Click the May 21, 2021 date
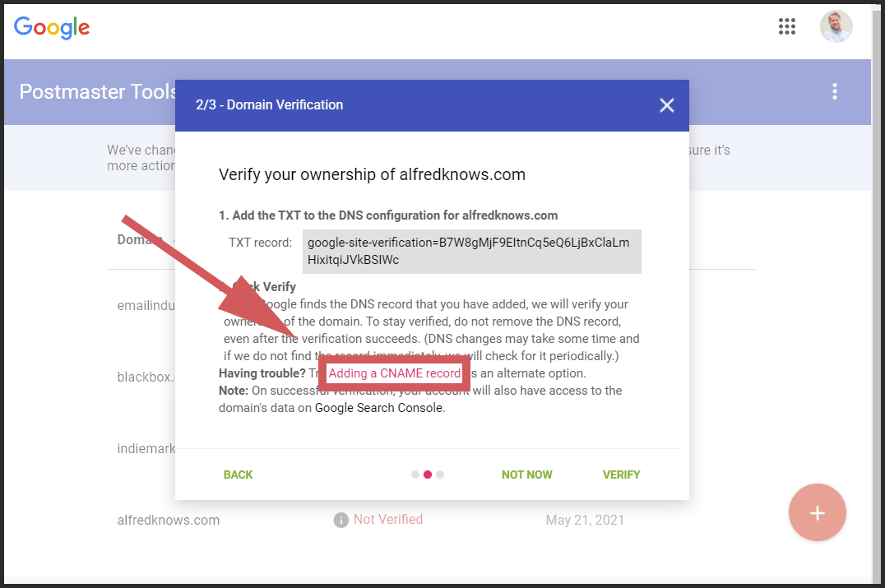Image resolution: width=885 pixels, height=588 pixels. (585, 520)
